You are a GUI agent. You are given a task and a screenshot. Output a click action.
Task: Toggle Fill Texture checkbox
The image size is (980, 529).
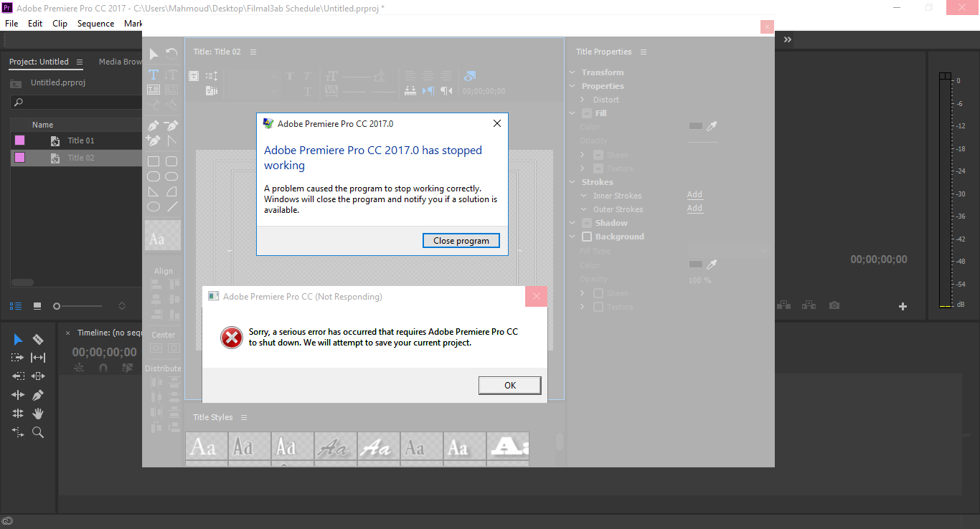pos(598,168)
